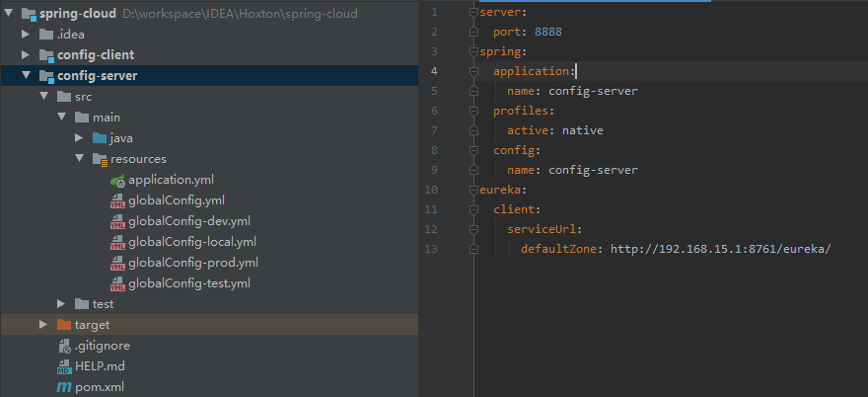Open globalConfig-local.yml file
Image resolution: width=868 pixels, height=397 pixels.
click(x=192, y=242)
